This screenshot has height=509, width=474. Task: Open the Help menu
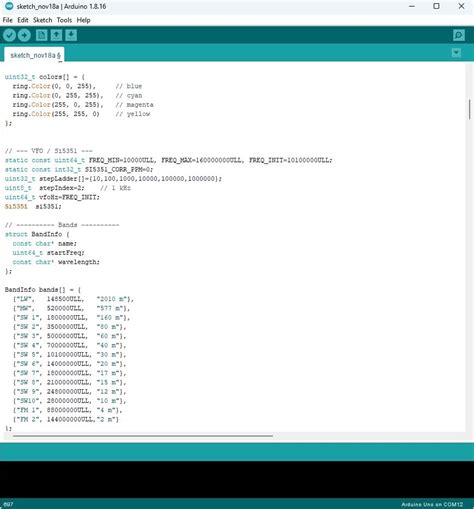point(83,20)
